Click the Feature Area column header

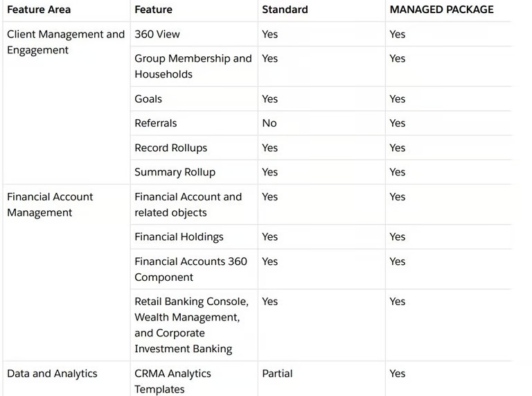[39, 10]
